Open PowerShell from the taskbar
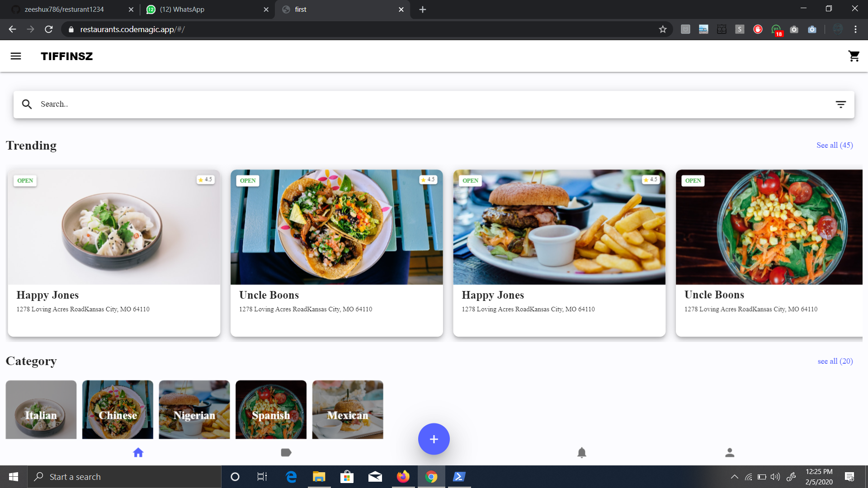This screenshot has width=868, height=488. coord(459,477)
